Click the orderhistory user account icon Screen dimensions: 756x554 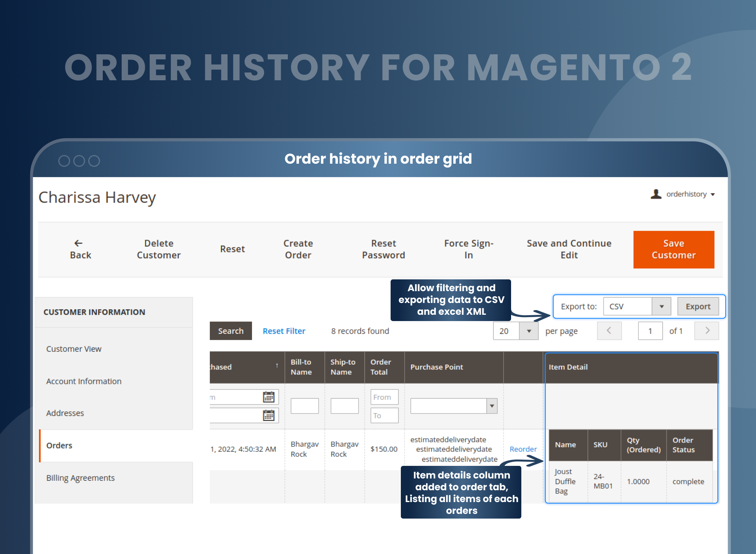656,194
